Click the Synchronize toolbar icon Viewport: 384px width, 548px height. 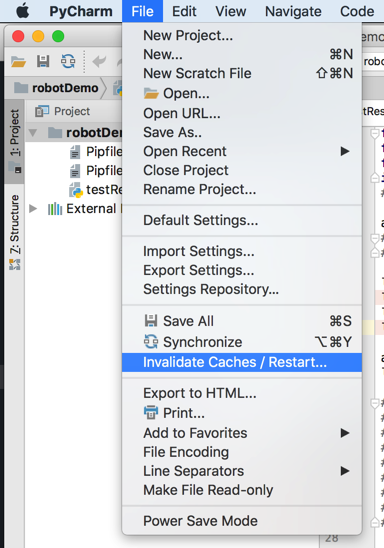pos(68,62)
